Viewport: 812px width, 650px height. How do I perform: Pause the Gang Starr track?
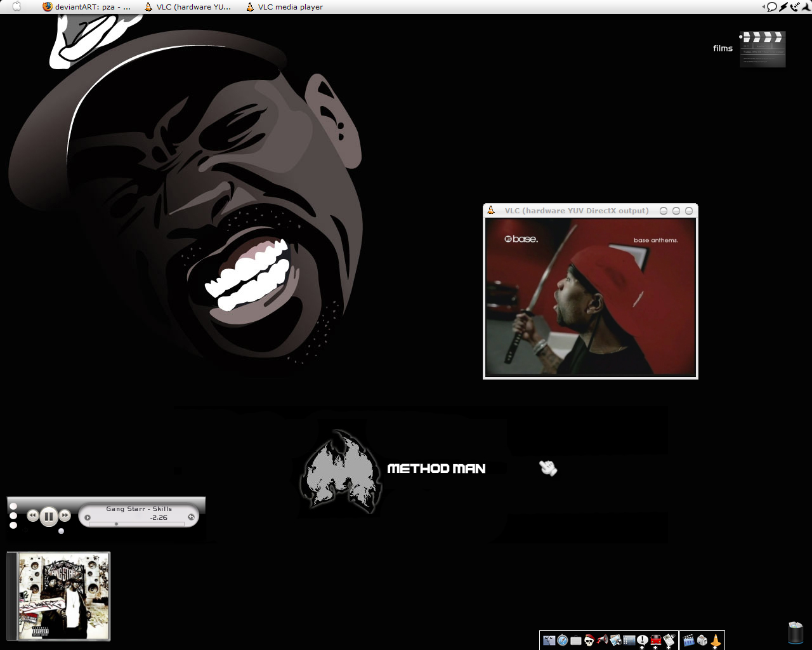(x=49, y=516)
